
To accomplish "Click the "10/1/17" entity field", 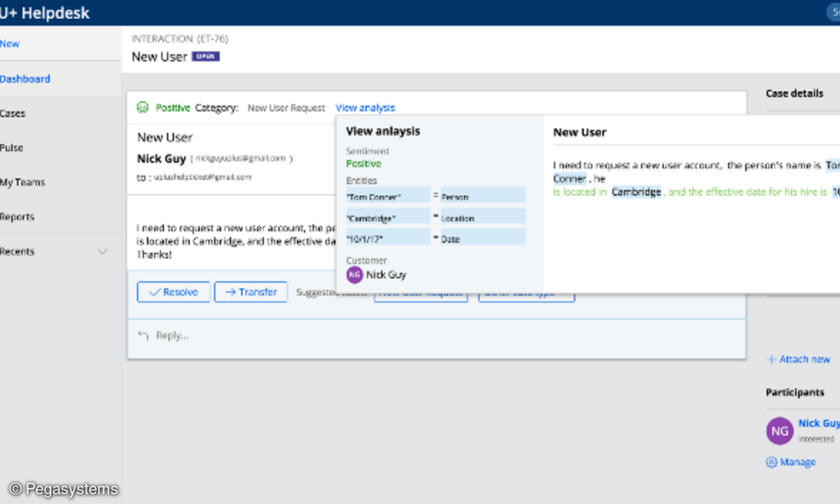I will pos(388,238).
